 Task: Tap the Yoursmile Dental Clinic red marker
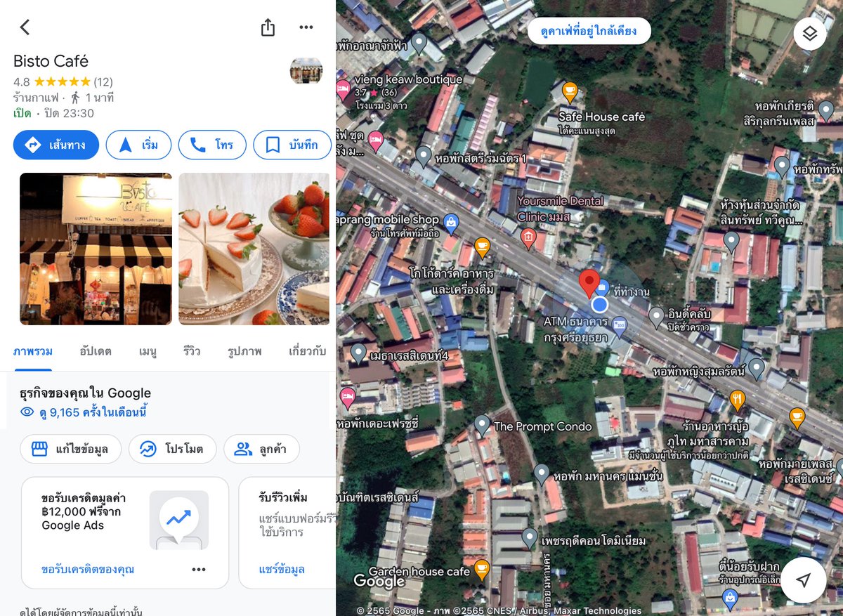[528, 239]
